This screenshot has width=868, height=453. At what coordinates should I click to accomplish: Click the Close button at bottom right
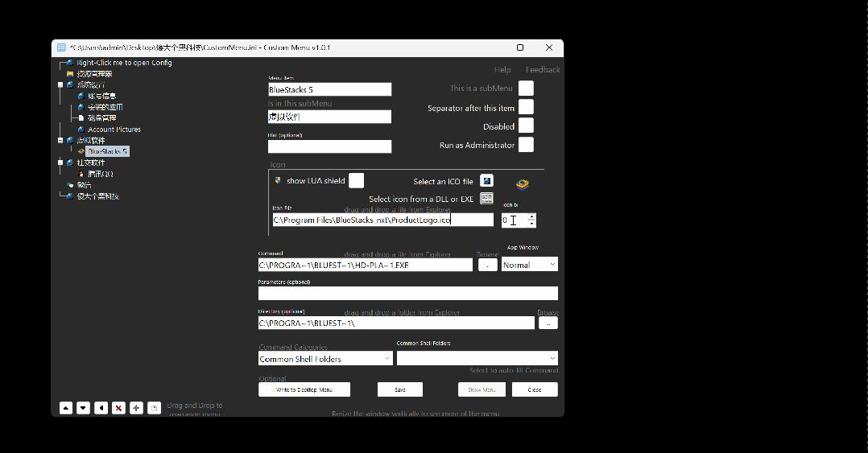click(x=535, y=389)
